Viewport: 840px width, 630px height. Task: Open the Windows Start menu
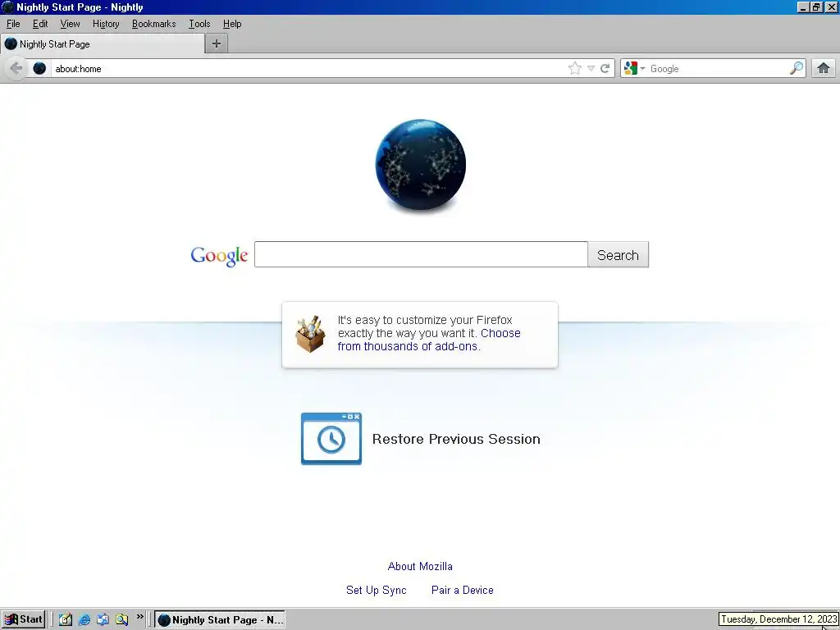click(x=23, y=619)
